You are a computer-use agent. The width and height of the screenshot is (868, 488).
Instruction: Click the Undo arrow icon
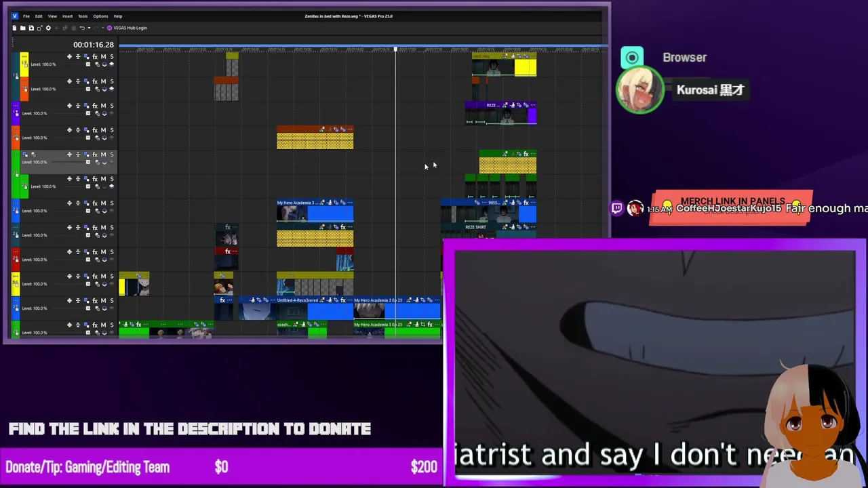pyautogui.click(x=82, y=28)
